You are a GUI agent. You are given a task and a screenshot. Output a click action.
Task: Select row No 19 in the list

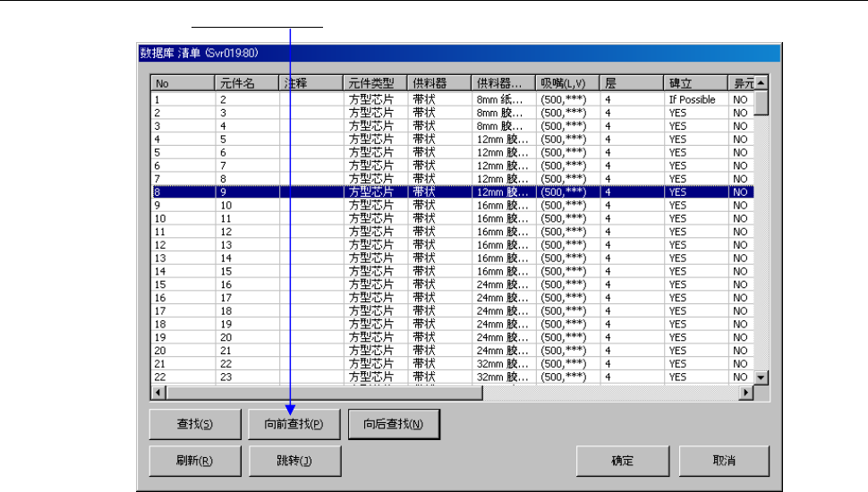point(453,337)
